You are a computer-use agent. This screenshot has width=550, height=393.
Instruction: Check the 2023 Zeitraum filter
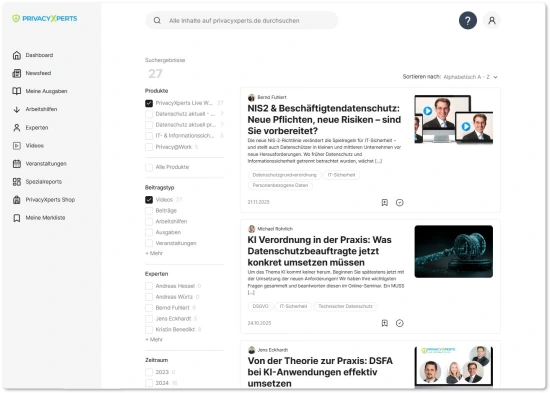pos(149,372)
